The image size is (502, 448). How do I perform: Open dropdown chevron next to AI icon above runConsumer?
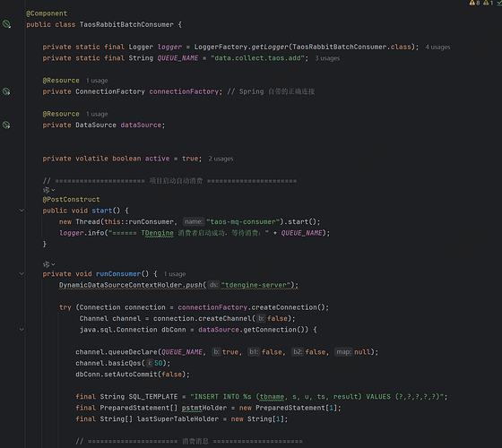point(53,264)
